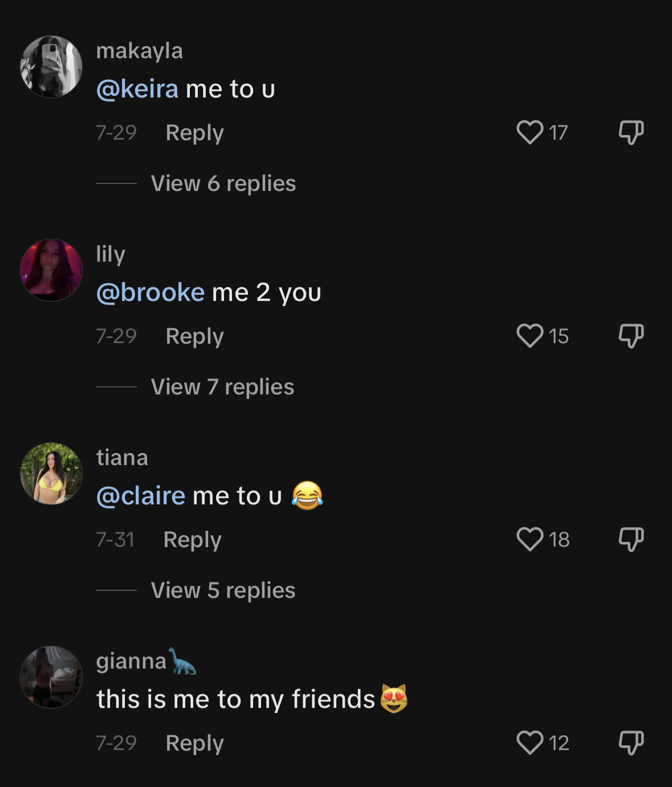Expand View 7 replies under lily
Viewport: 672px width, 787px height.
coord(223,387)
